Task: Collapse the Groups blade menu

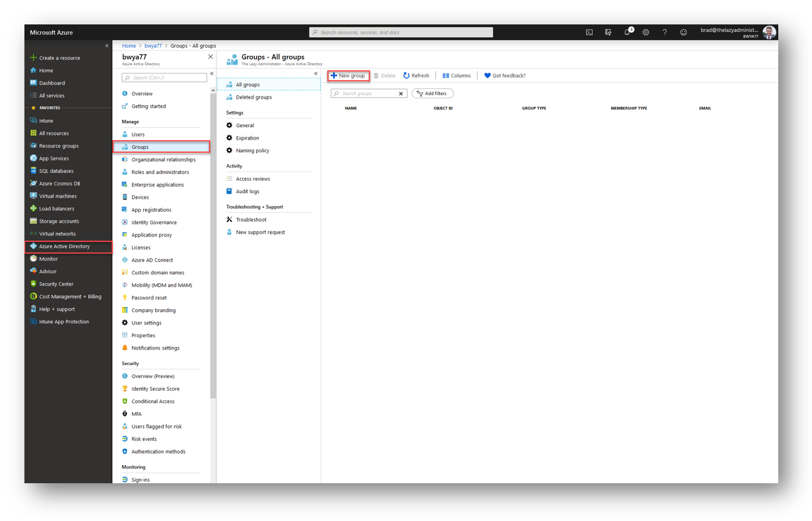Action: [316, 73]
